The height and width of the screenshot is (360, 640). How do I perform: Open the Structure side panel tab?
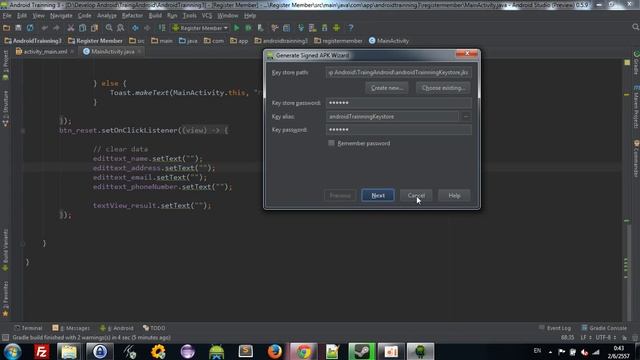click(5, 108)
